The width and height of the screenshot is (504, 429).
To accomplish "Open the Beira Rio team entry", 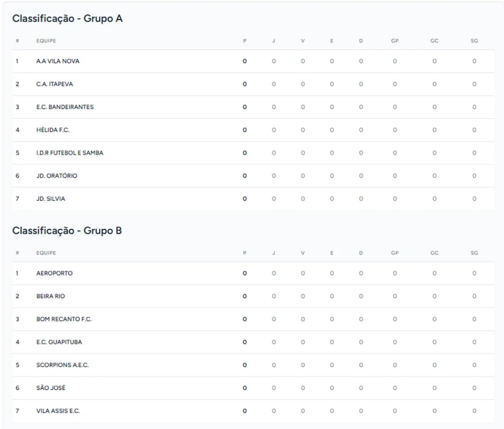I will [51, 296].
